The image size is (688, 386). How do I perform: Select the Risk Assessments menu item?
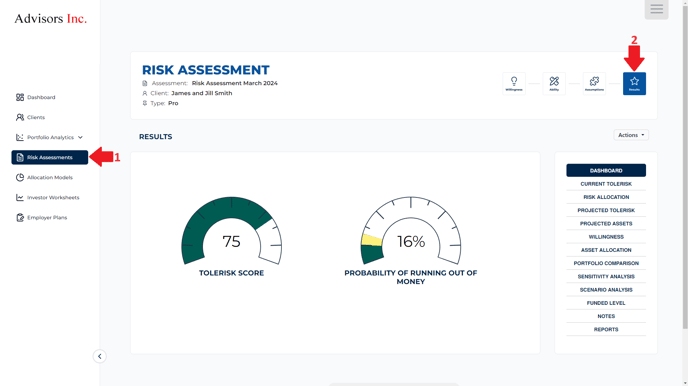[50, 157]
